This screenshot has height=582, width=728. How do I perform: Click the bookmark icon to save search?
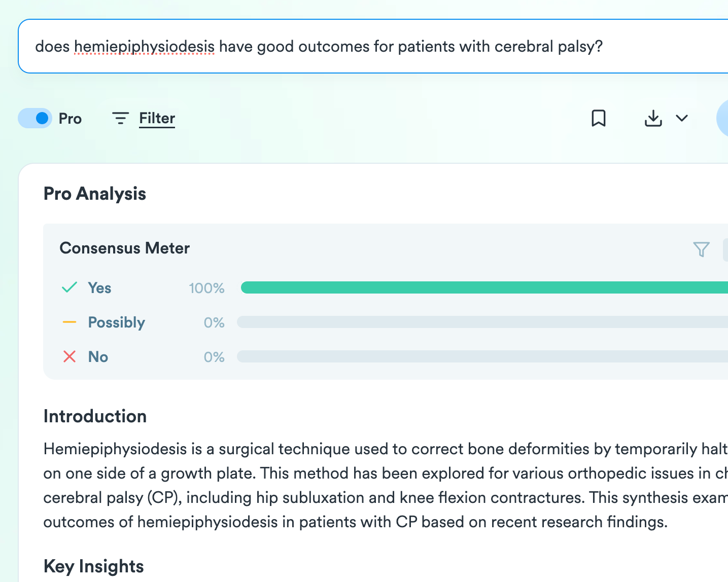(599, 118)
